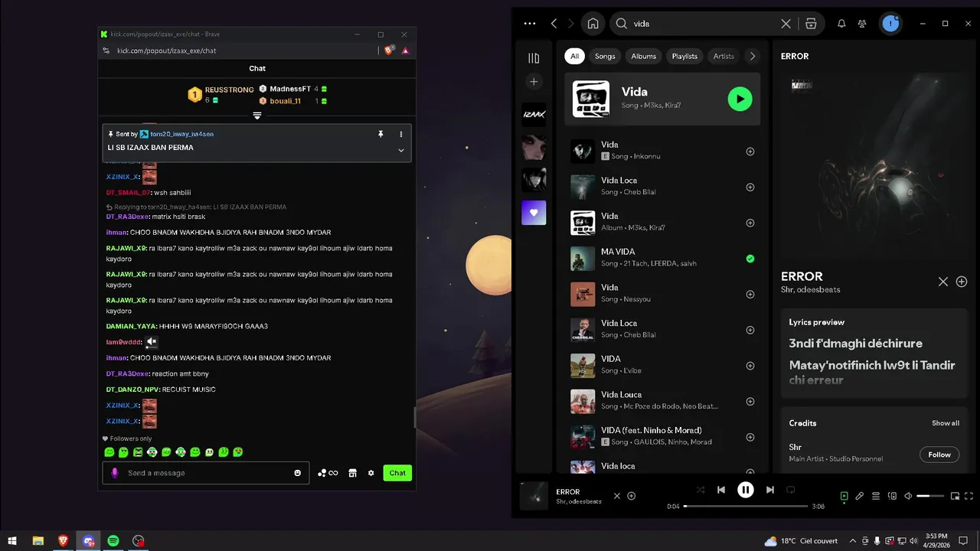Skip to previous track
980x551 pixels.
[721, 490]
